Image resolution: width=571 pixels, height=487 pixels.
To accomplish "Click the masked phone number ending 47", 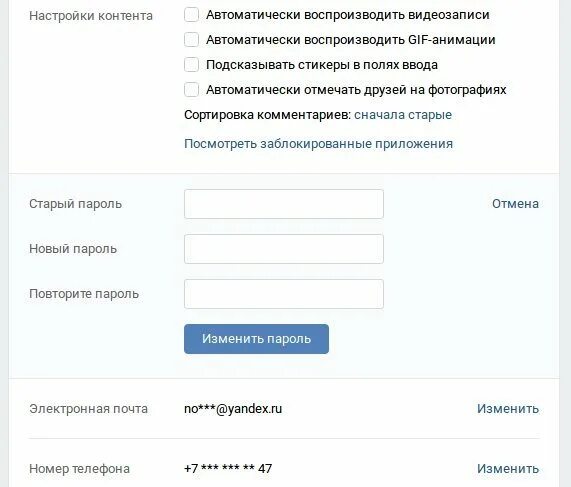I will (x=228, y=468).
